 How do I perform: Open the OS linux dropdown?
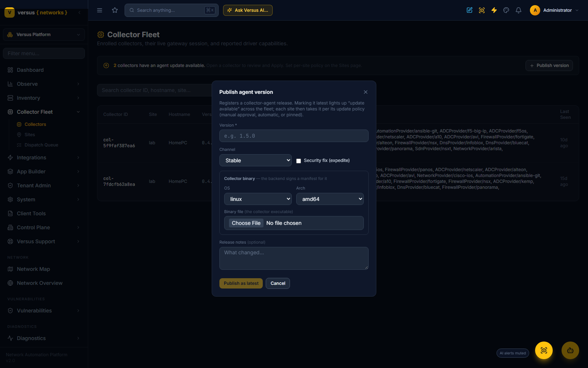coord(258,199)
